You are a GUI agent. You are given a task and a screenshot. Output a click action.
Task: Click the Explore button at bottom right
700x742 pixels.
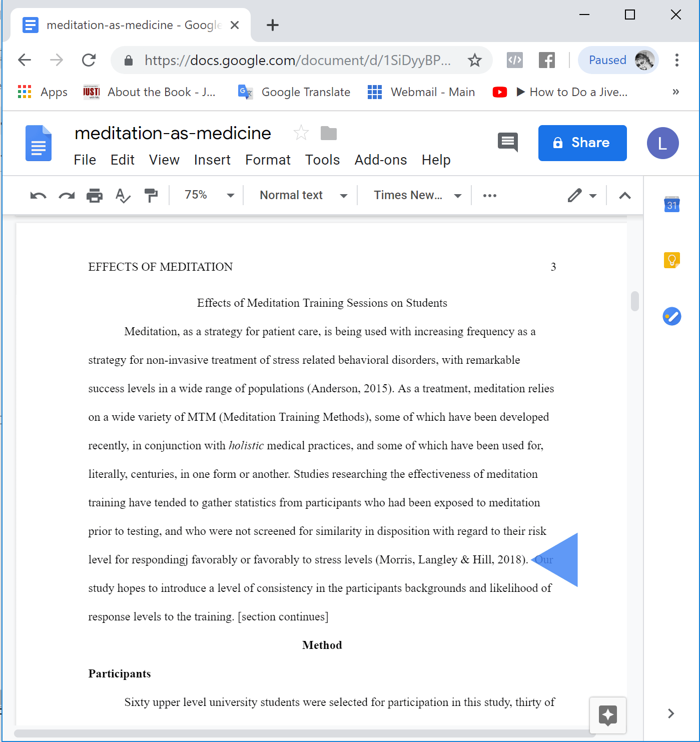[607, 715]
